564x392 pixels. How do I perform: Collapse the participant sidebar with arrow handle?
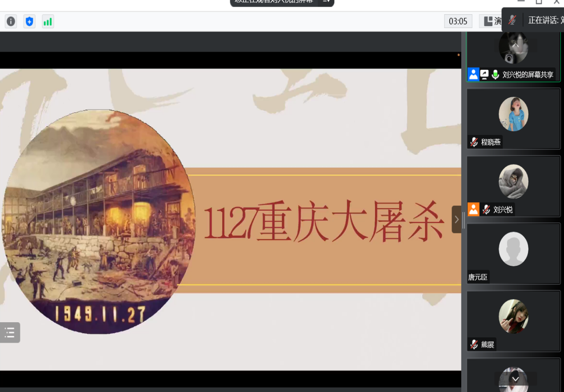point(456,220)
